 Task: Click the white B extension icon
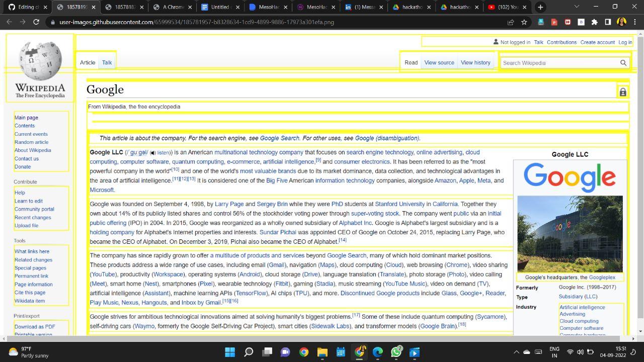point(581,22)
